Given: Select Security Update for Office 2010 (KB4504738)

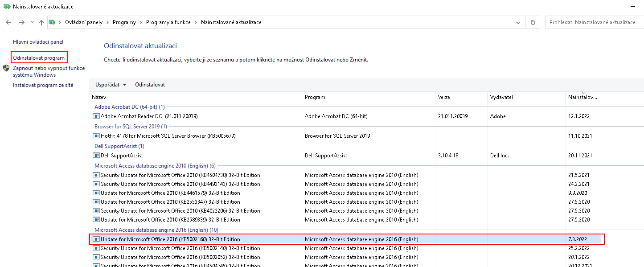Looking at the screenshot, I should [x=180, y=175].
